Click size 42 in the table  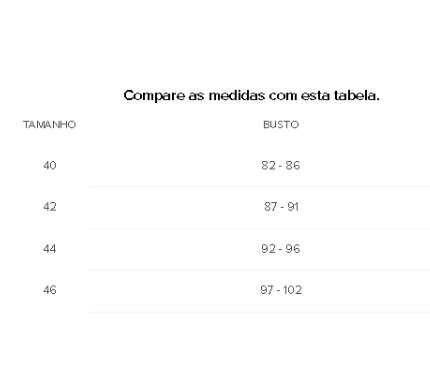(x=50, y=207)
